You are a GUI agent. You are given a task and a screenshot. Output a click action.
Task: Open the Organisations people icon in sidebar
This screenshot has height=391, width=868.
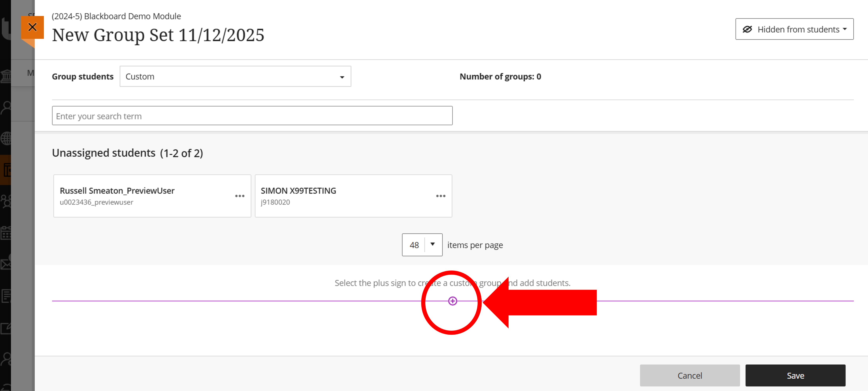pos(6,201)
